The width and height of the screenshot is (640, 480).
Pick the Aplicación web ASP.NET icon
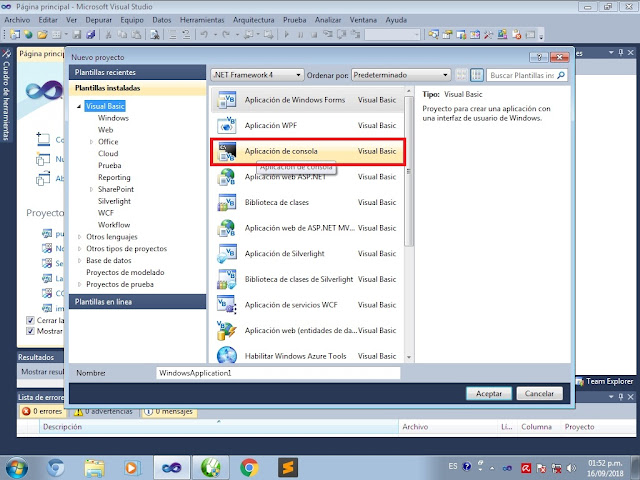[227, 177]
